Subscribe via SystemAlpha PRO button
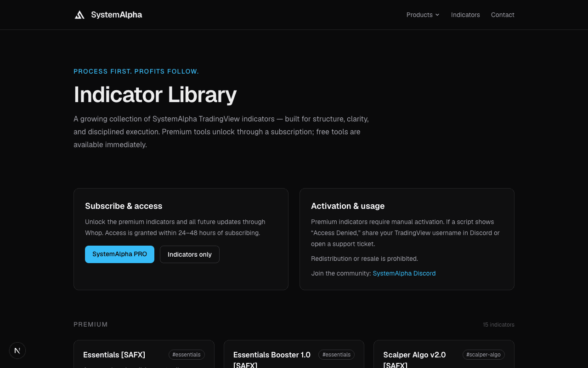 click(x=119, y=254)
